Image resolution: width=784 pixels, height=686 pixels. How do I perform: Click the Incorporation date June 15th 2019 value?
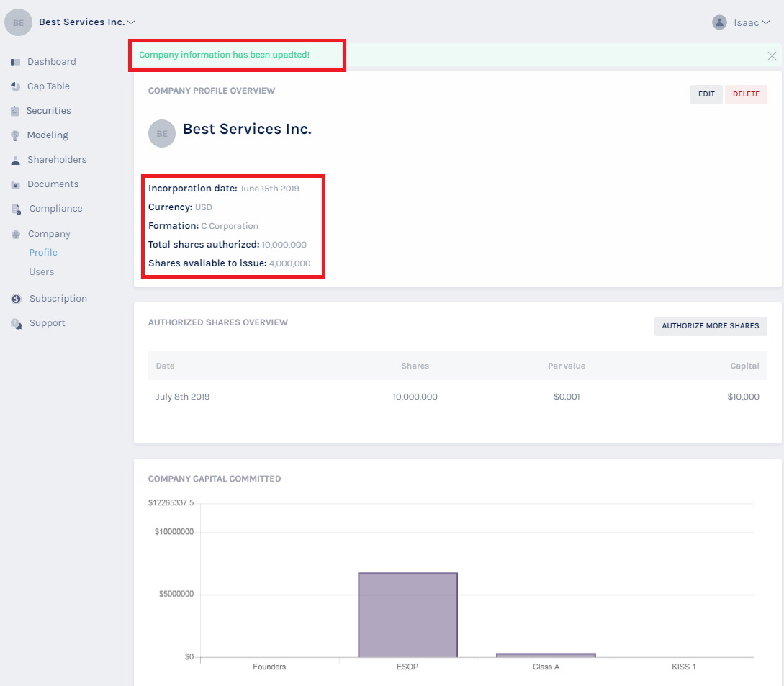pyautogui.click(x=269, y=189)
